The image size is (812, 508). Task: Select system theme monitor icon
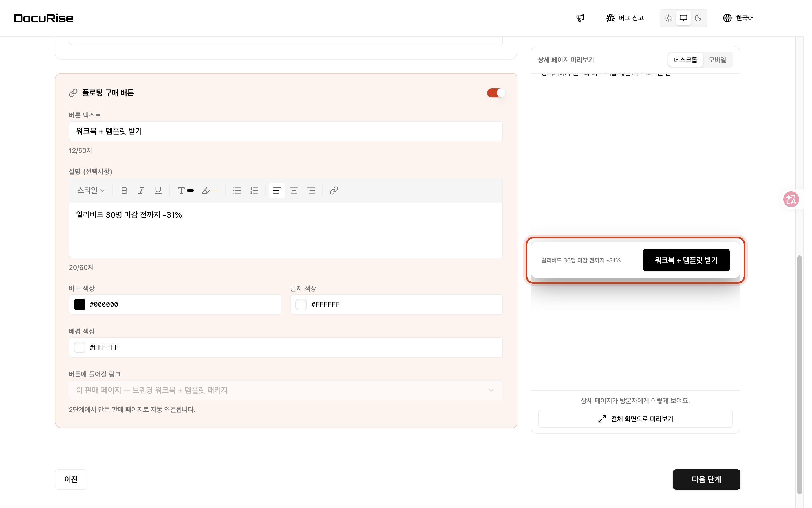pyautogui.click(x=683, y=18)
